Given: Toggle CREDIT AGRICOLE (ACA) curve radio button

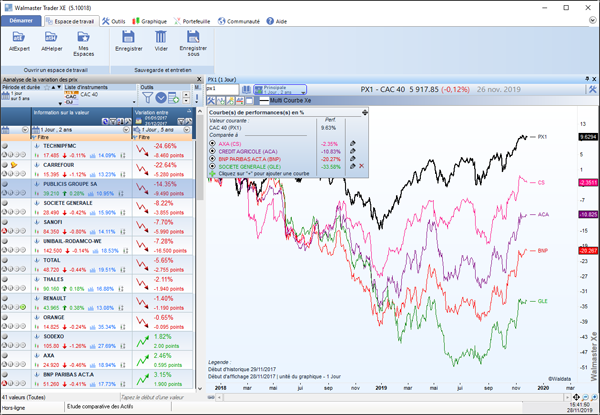Looking at the screenshot, I should click(x=212, y=151).
